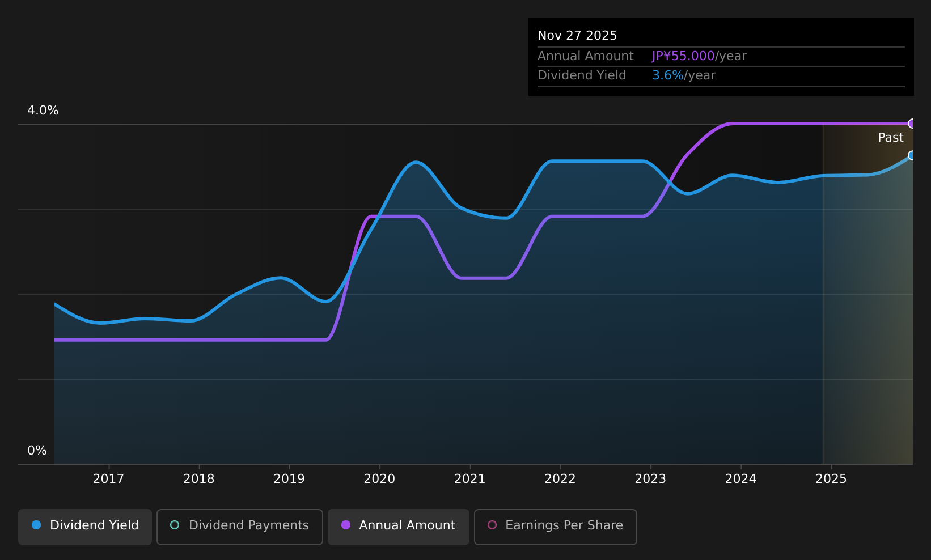Click the teal ring in Dividend Payments legend
This screenshot has width=931, height=560.
coord(175,525)
